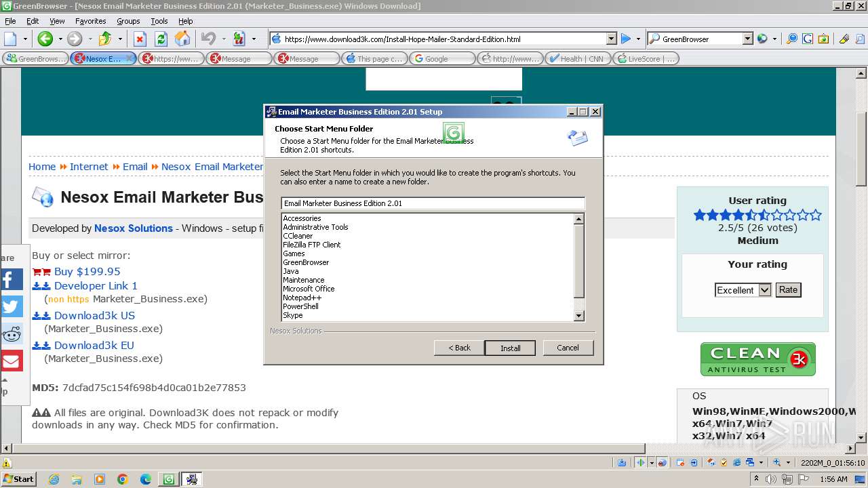Click the Rate button
The image size is (868, 488).
click(788, 289)
